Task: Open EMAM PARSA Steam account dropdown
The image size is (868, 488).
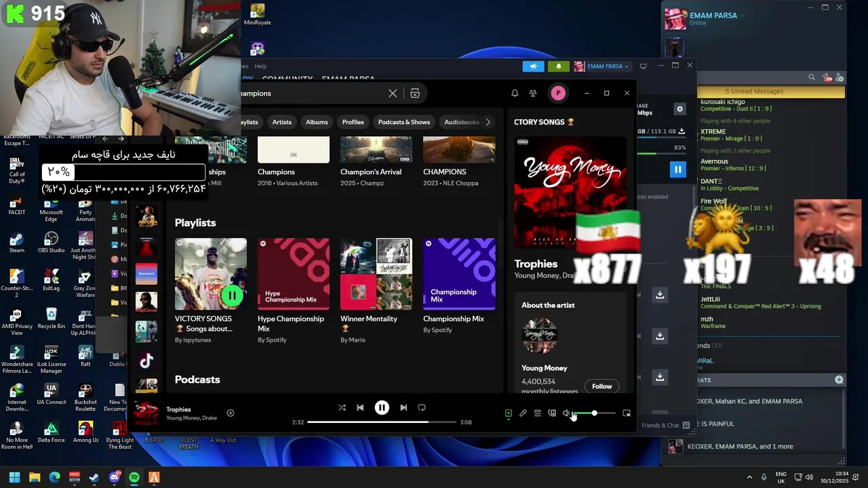Action: click(602, 66)
